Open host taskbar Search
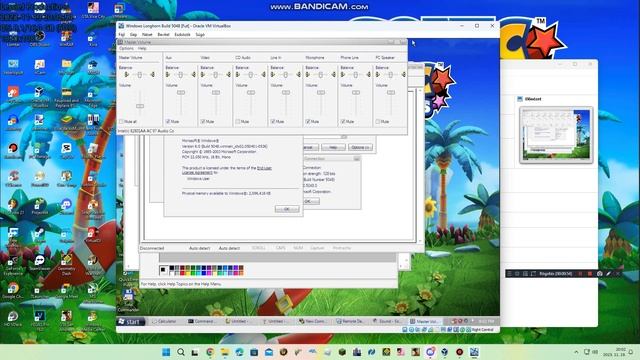This screenshot has height=360, width=640. 181,352
